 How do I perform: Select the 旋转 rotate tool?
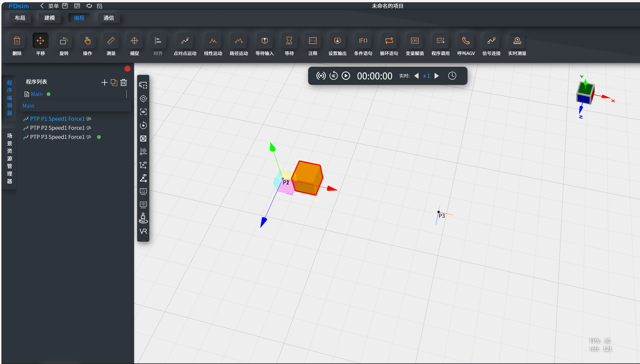click(64, 41)
